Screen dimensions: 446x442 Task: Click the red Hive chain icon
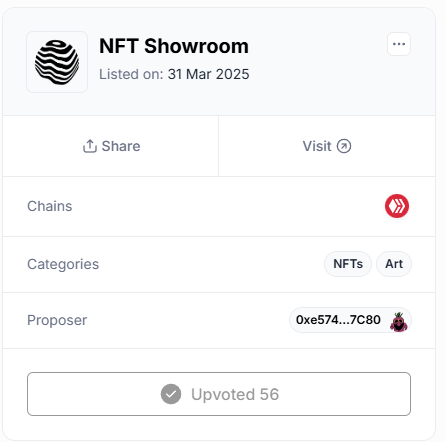click(397, 206)
